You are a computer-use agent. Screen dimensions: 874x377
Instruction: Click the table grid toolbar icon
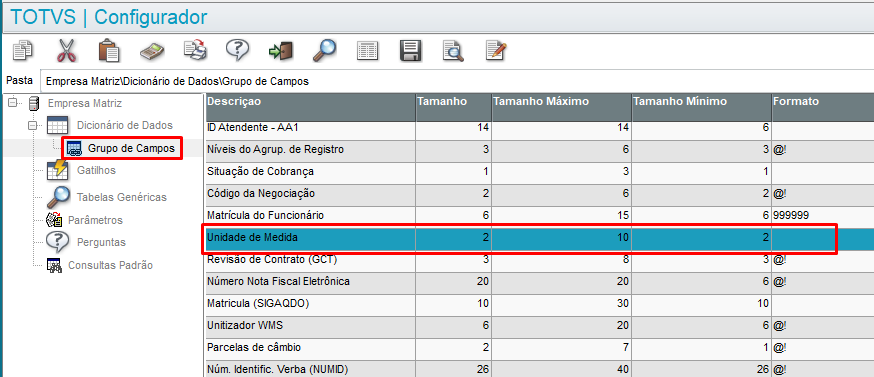point(367,51)
